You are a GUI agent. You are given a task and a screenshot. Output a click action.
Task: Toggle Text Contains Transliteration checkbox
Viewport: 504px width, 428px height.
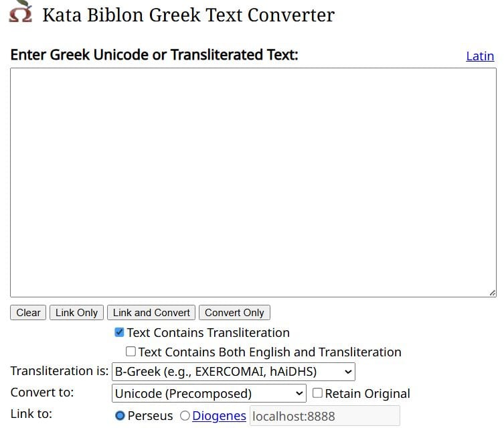120,332
